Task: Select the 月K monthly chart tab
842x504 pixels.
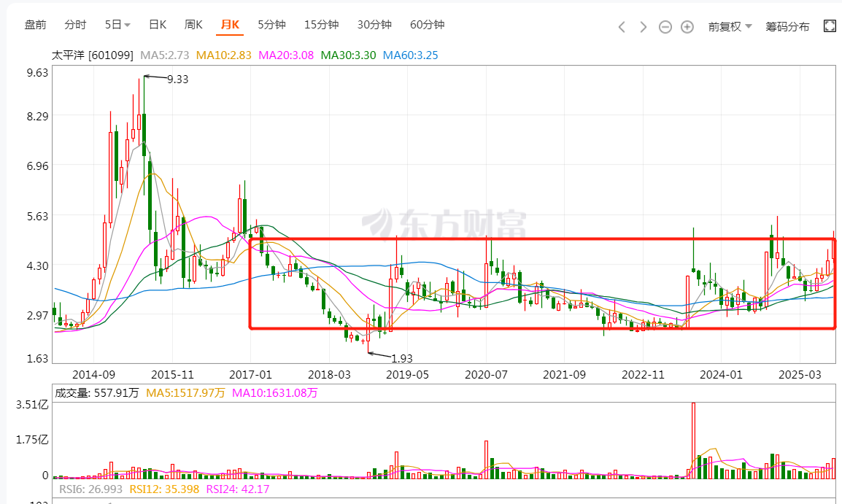Action: 230,25
